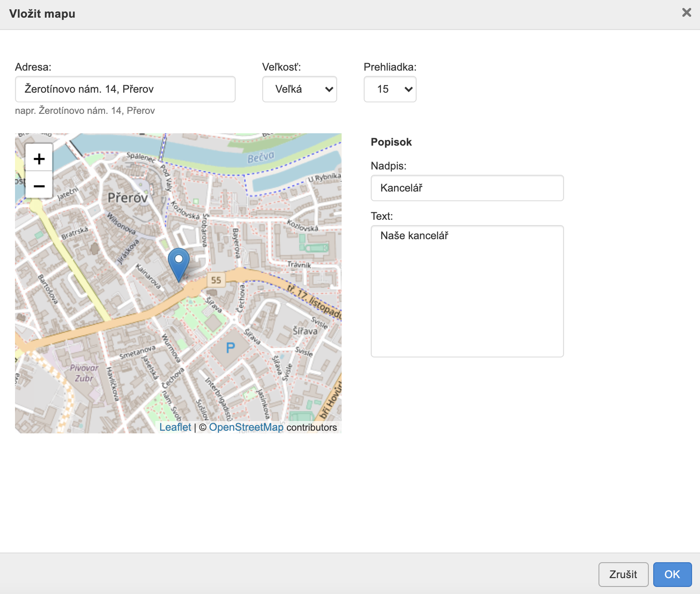Zoom in on the map
The height and width of the screenshot is (594, 700).
point(39,158)
